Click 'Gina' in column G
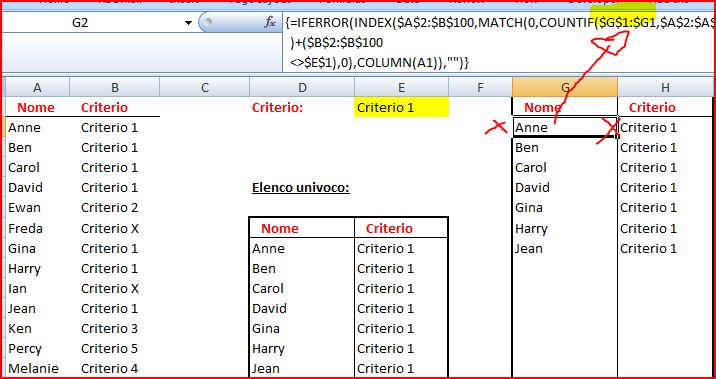 tap(529, 208)
